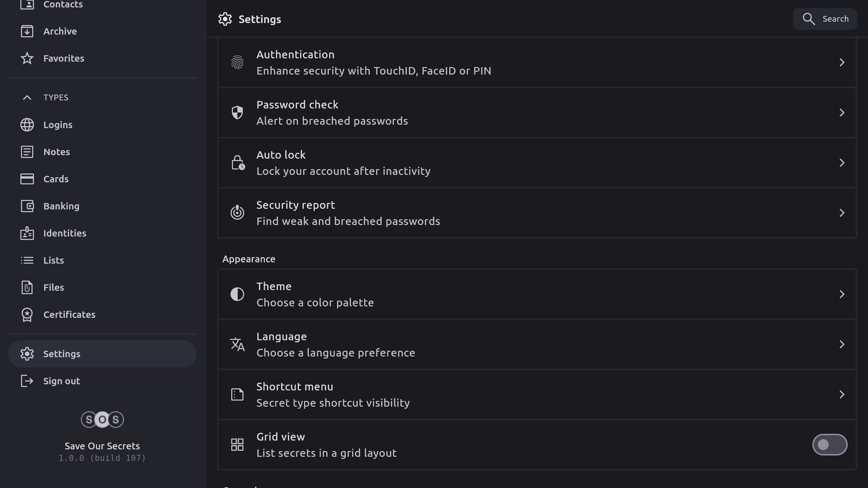
Task: Click the Certificates badge icon in sidebar
Action: pos(27,314)
